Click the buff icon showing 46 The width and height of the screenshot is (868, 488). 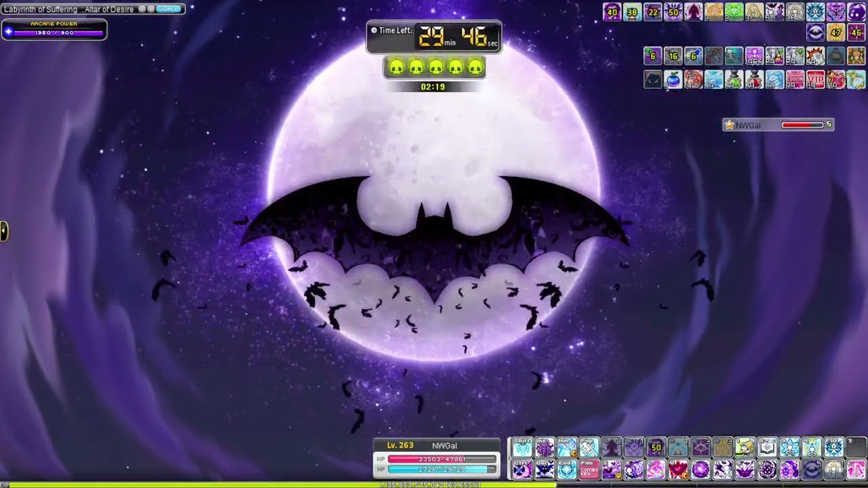pyautogui.click(x=856, y=33)
